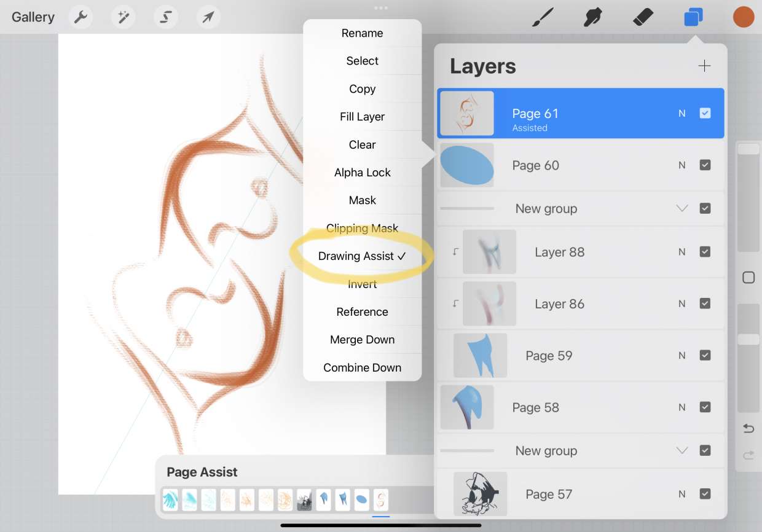The image size is (762, 532).
Task: Tap the undo arrow in the sidebar
Action: coord(748,428)
